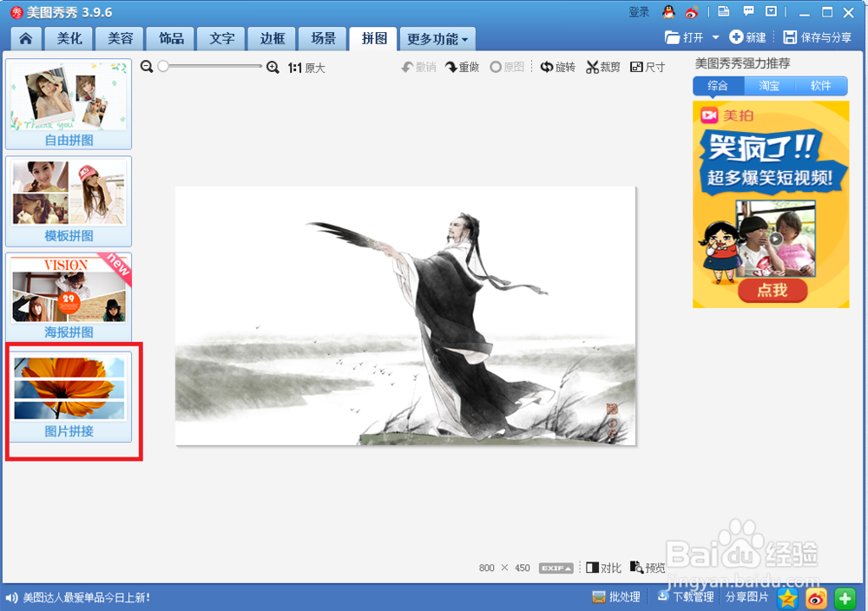Open 自由拼图 free collage mode
The width and height of the screenshot is (868, 611).
(69, 104)
